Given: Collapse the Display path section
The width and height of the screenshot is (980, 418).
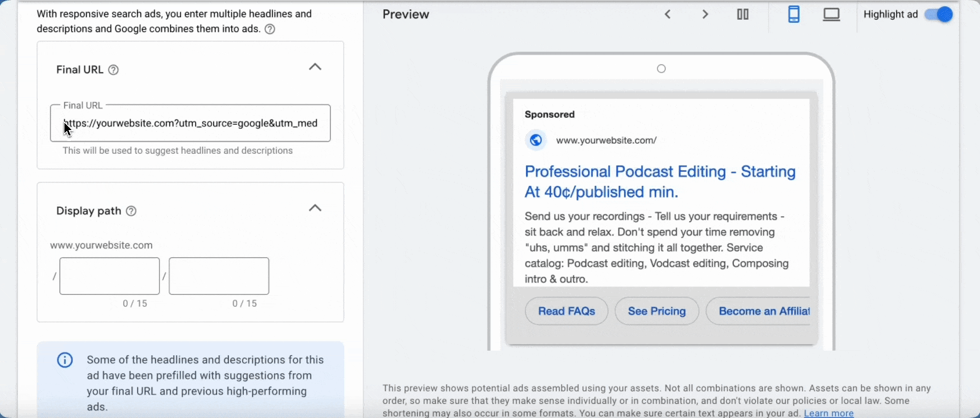Looking at the screenshot, I should (x=315, y=208).
